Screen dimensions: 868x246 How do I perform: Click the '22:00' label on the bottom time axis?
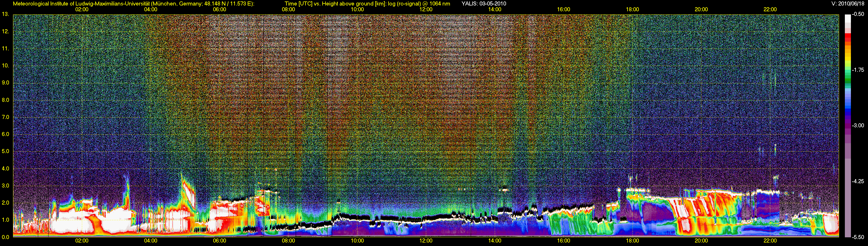pos(770,241)
